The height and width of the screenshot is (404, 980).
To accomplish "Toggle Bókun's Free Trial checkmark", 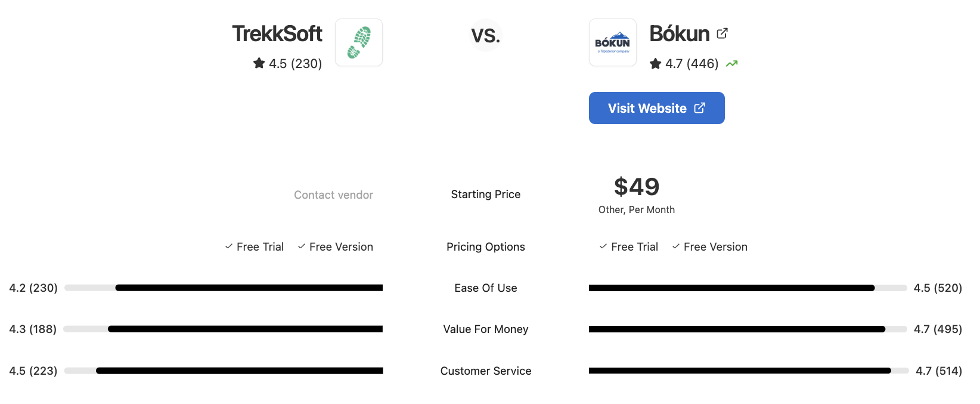I will point(602,246).
